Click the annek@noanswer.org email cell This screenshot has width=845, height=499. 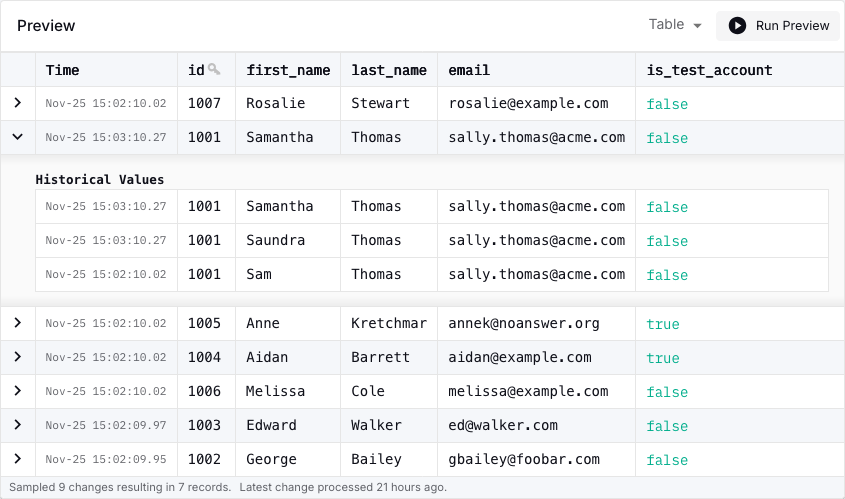pos(523,323)
